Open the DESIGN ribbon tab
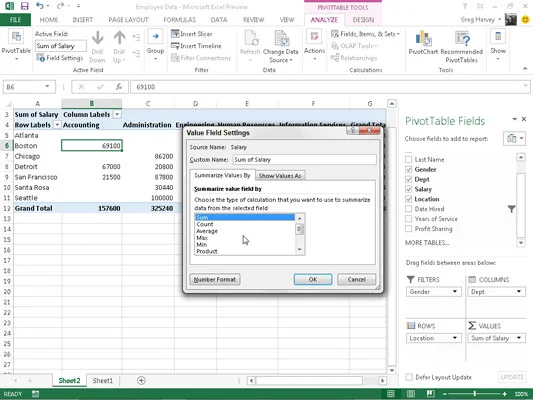Screen dimensions: 533x400 click(363, 20)
